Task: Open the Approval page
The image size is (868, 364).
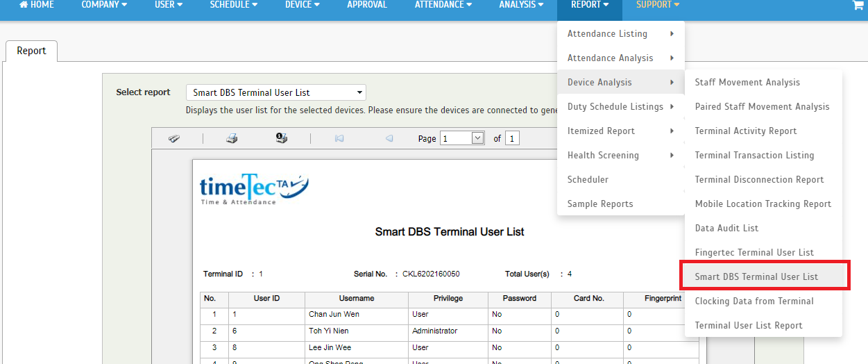Action: (368, 5)
